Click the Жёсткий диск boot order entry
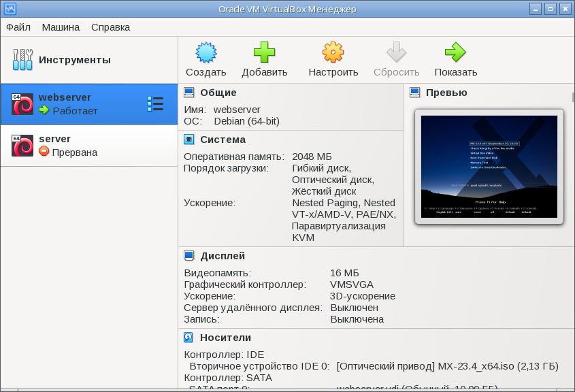 (324, 191)
